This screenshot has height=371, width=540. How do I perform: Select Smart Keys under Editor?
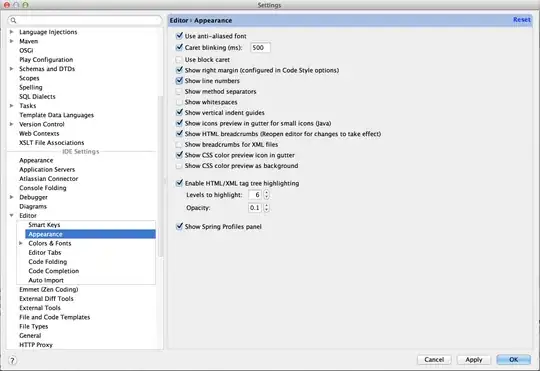[x=44, y=225]
